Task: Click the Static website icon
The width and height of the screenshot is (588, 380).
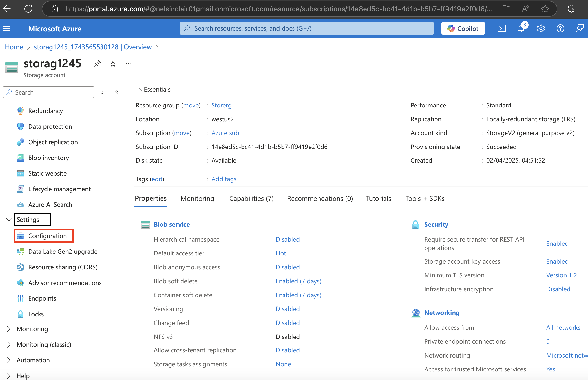Action: click(x=20, y=173)
